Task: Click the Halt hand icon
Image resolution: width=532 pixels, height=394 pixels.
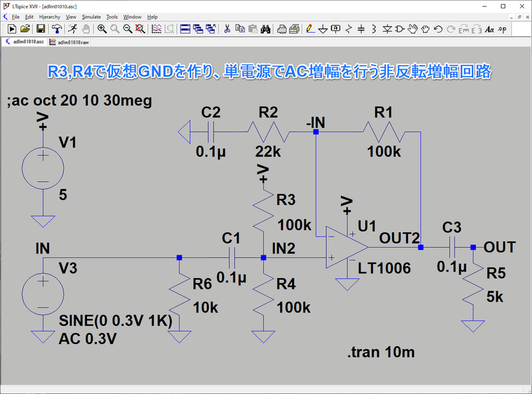Action: (x=86, y=29)
